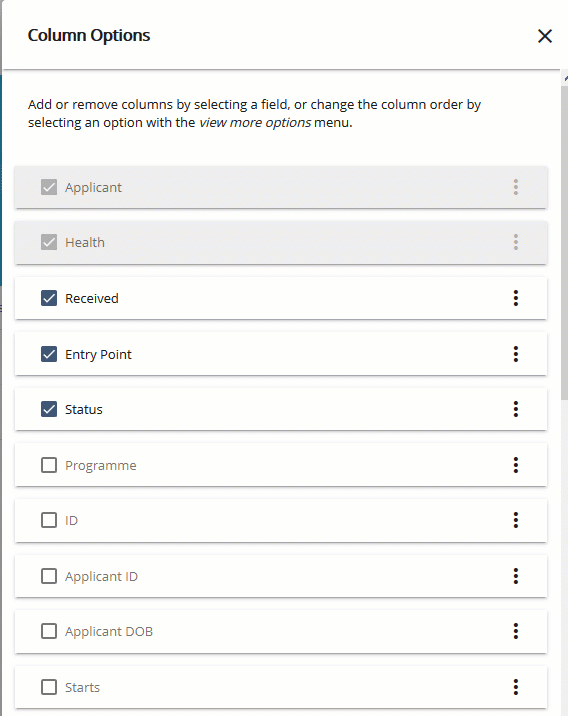This screenshot has height=716, width=568.
Task: Tick the ID checkbox
Action: pos(49,520)
